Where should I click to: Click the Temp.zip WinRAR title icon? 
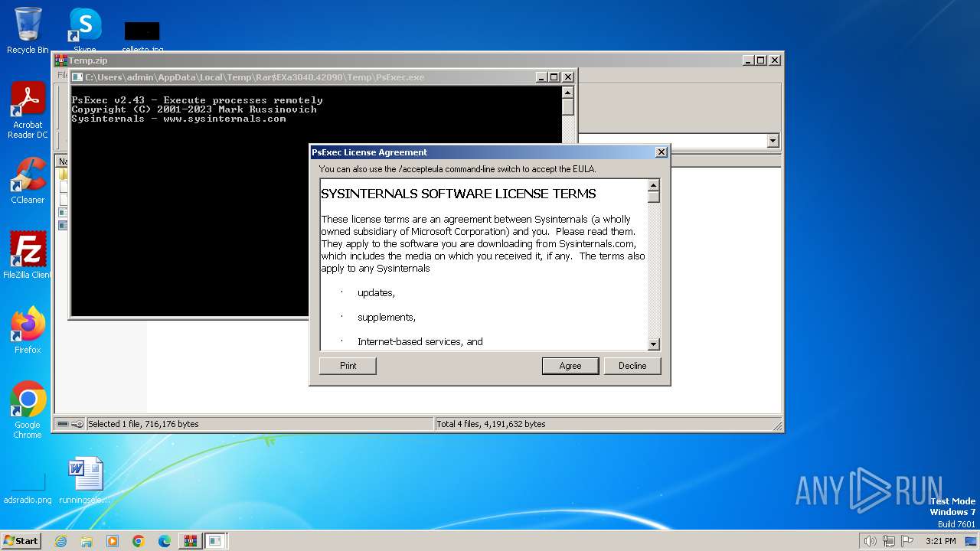pos(60,60)
